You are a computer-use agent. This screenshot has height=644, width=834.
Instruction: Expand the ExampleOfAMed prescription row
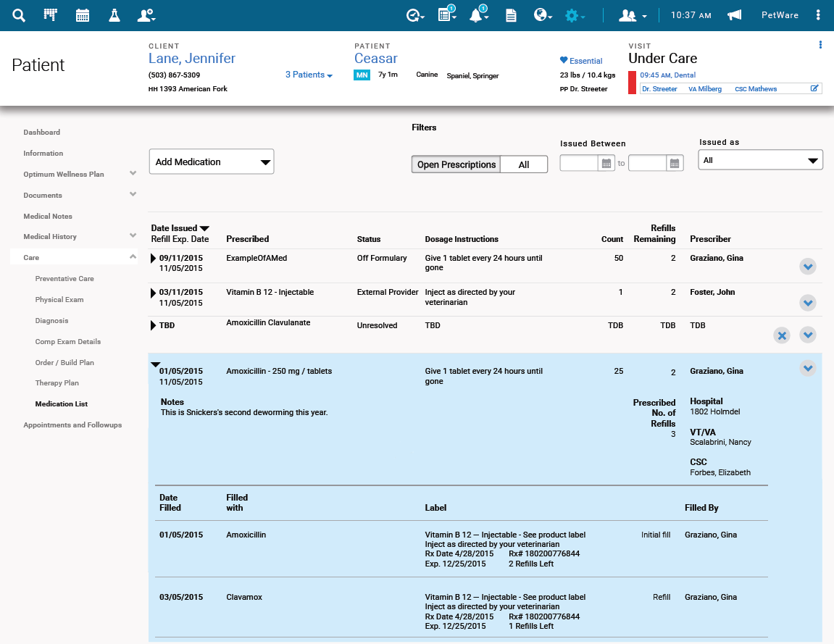click(x=153, y=259)
